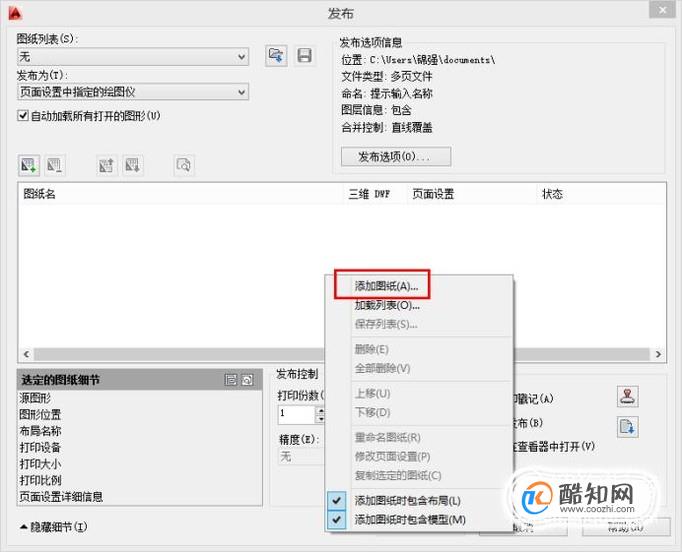
Task: Choose 复制选定的图纸(C) menu entry
Action: [398, 475]
